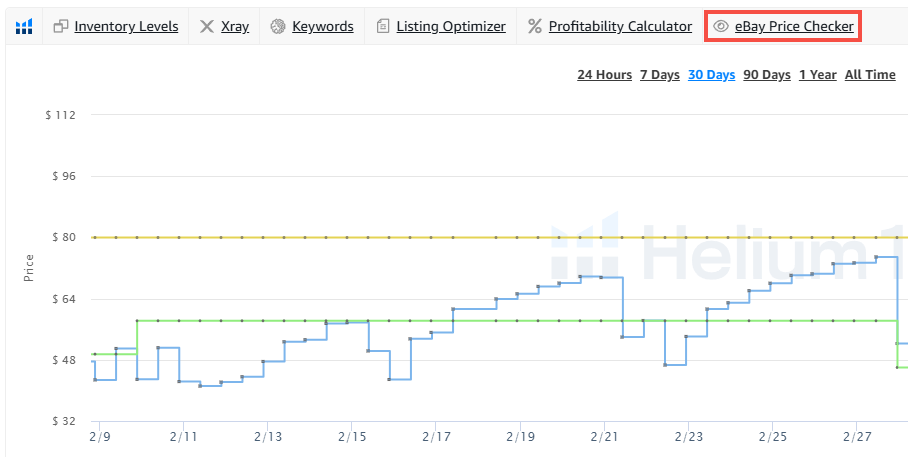Click the Xray X icon

click(x=207, y=26)
